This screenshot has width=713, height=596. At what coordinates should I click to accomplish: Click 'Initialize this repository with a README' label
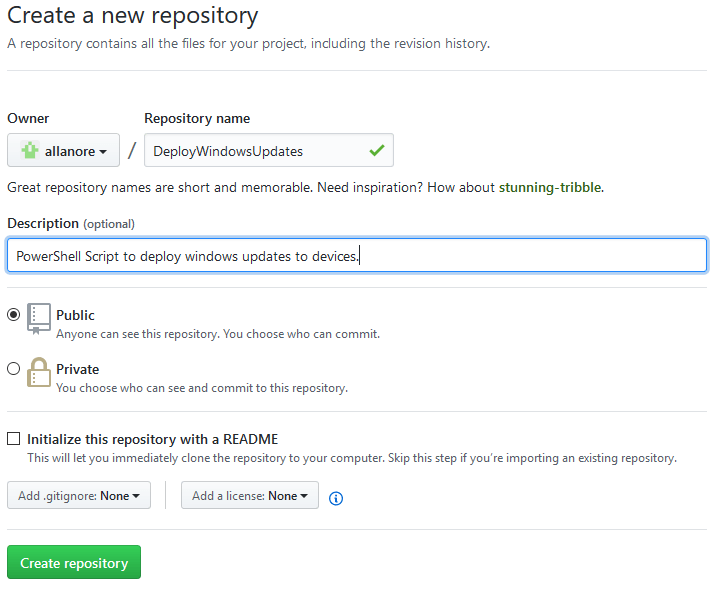[152, 439]
